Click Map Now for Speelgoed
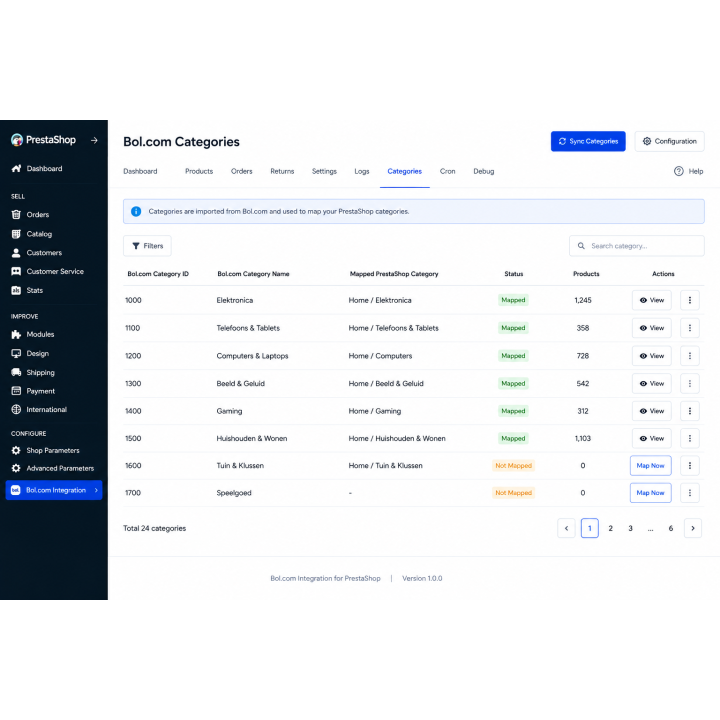This screenshot has height=720, width=720. point(651,493)
